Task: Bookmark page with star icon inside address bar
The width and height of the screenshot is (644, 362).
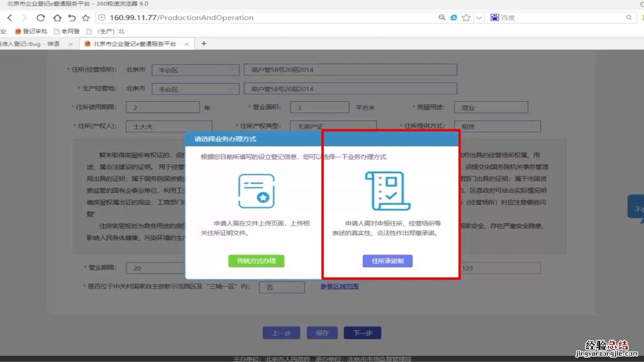Action: [466, 18]
